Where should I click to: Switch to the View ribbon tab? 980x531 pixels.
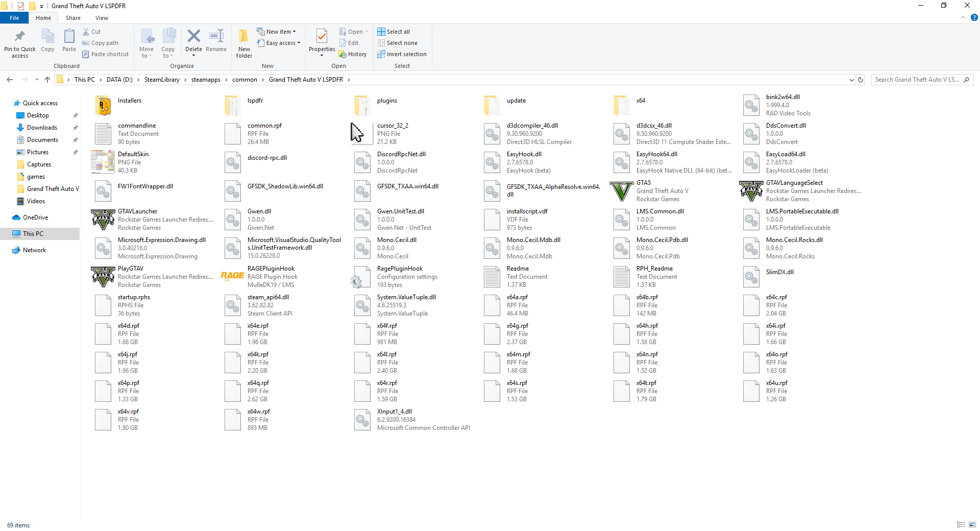102,18
